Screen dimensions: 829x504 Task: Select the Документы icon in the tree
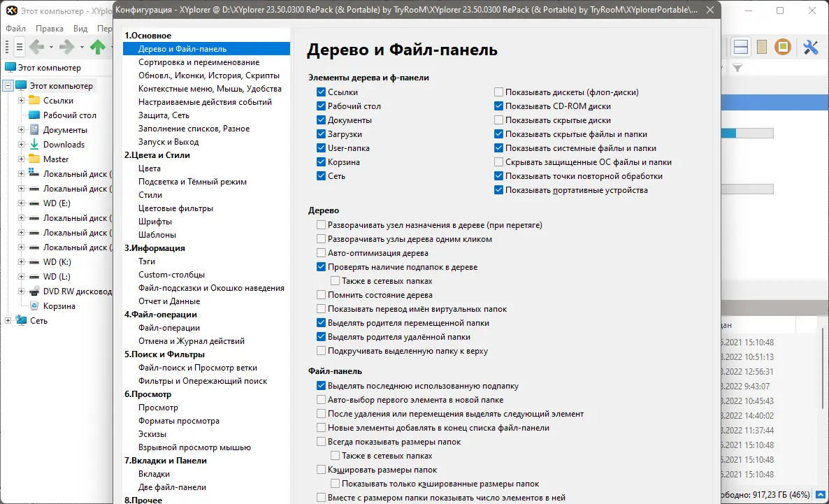pyautogui.click(x=34, y=129)
